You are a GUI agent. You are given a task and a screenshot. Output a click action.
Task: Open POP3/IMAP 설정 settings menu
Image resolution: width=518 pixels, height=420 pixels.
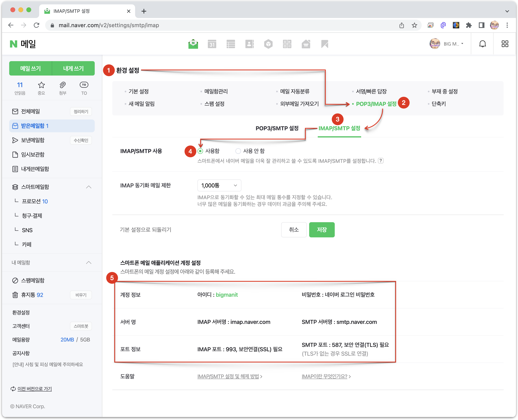376,104
